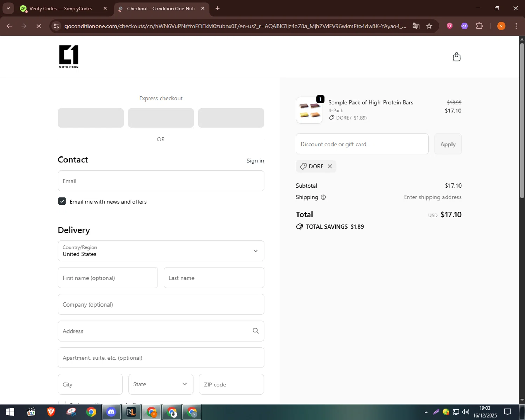The image size is (525, 420).
Task: Open the media player clapperboard taskbar icon
Action: (31, 412)
